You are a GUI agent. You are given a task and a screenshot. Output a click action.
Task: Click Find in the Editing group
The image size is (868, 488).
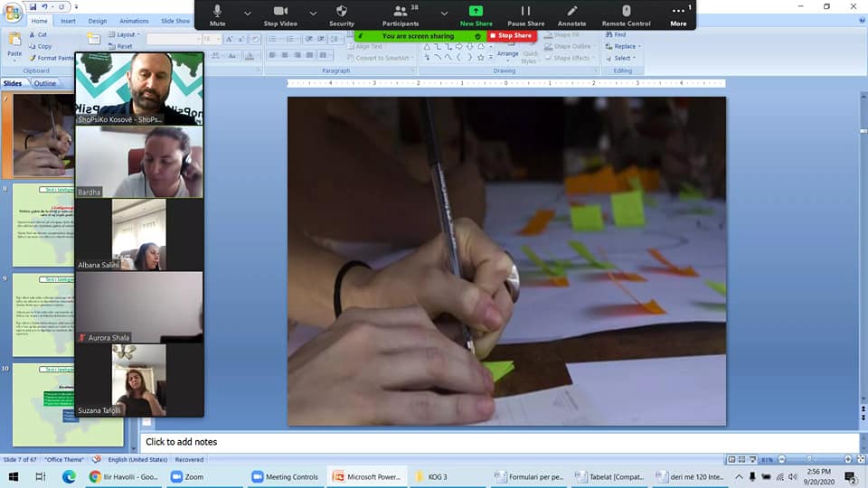click(616, 34)
